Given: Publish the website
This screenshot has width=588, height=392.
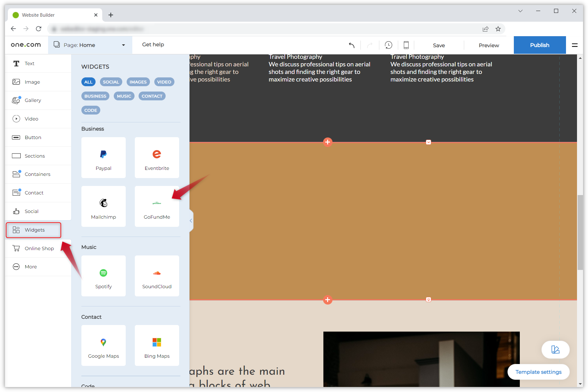Looking at the screenshot, I should pyautogui.click(x=540, y=45).
